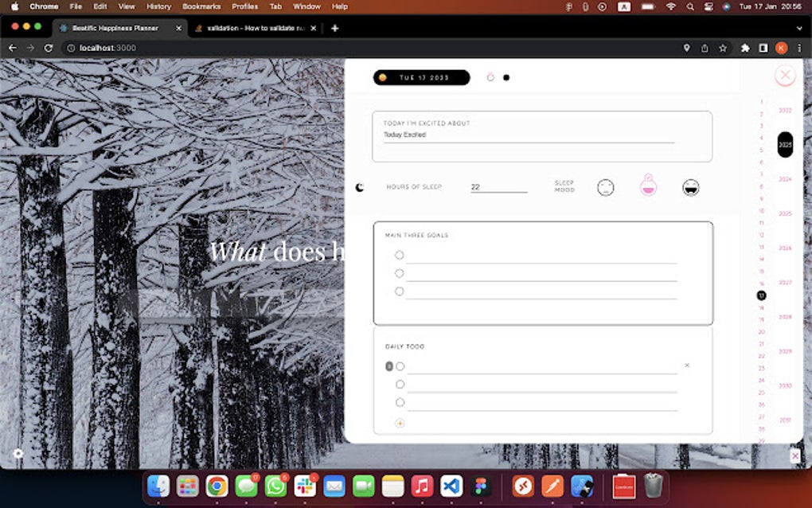The image size is (812, 508).
Task: Check the first Daily Todo checkbox
Action: tap(400, 365)
